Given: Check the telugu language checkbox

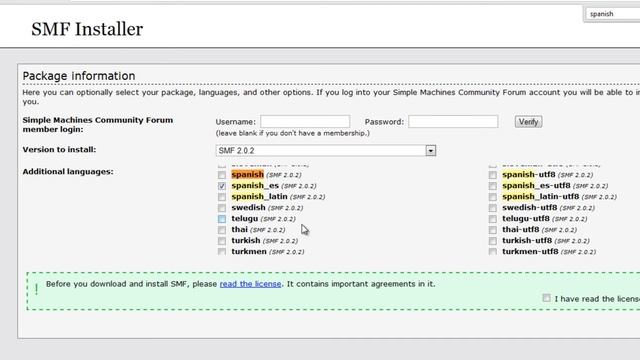Looking at the screenshot, I should [x=222, y=219].
